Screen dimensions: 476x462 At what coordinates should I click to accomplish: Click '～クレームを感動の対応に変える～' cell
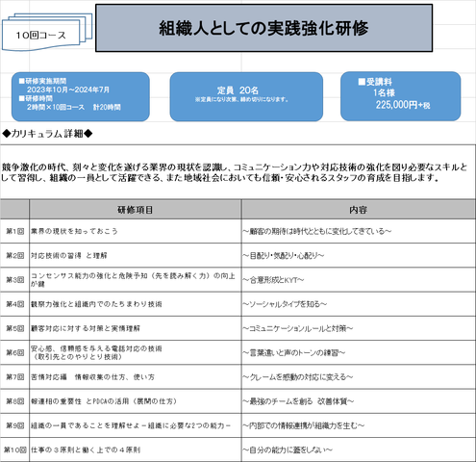pyautogui.click(x=359, y=377)
